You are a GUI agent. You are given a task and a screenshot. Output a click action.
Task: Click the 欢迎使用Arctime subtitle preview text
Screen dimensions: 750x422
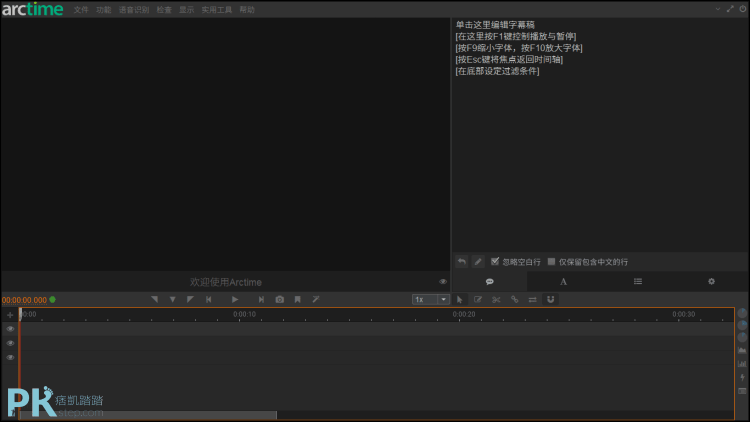(x=226, y=282)
